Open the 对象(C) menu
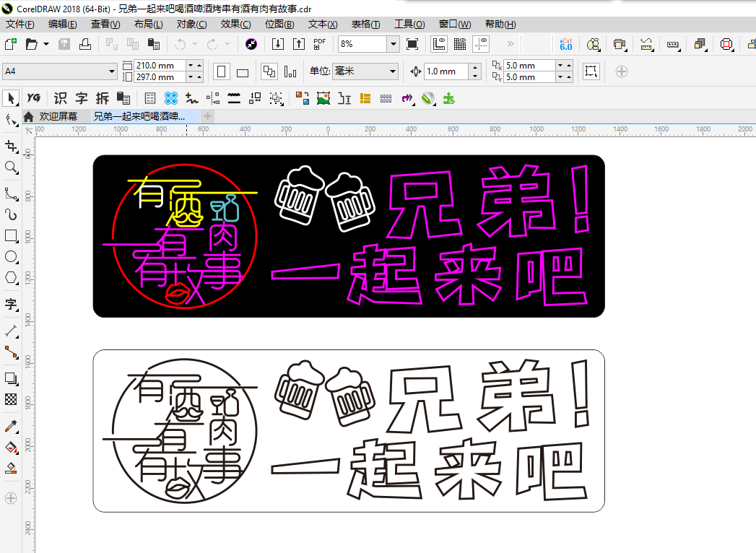756x553 pixels. point(191,24)
